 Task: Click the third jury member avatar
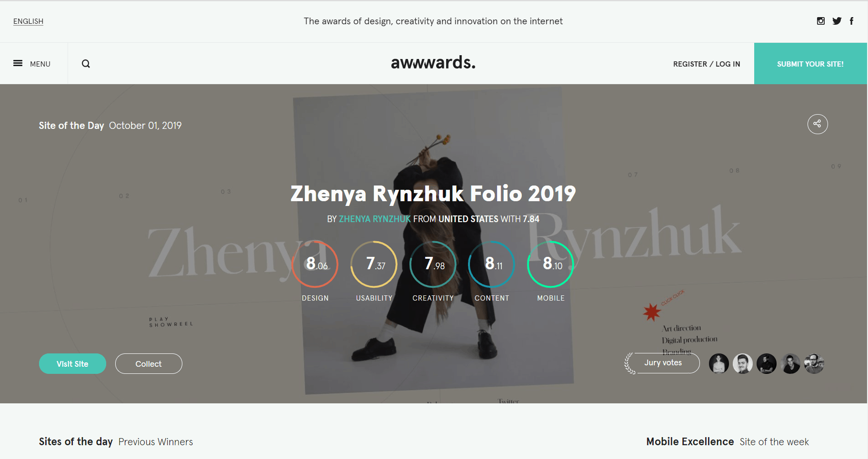767,364
